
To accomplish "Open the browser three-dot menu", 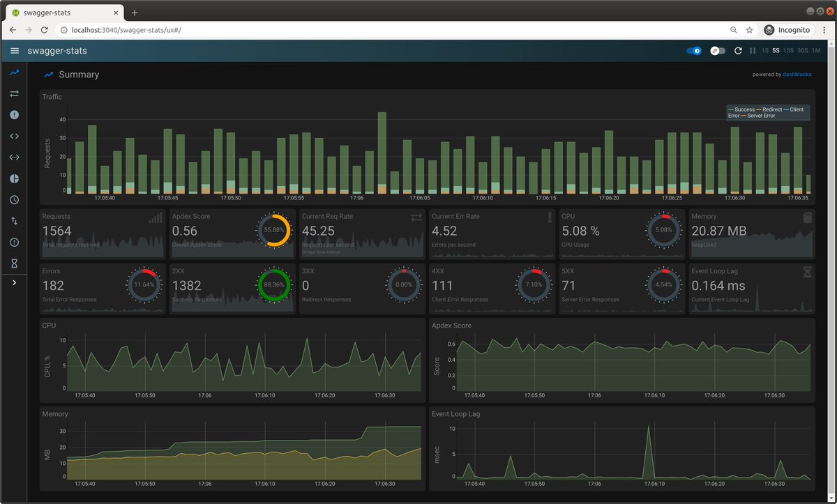I will tap(825, 30).
